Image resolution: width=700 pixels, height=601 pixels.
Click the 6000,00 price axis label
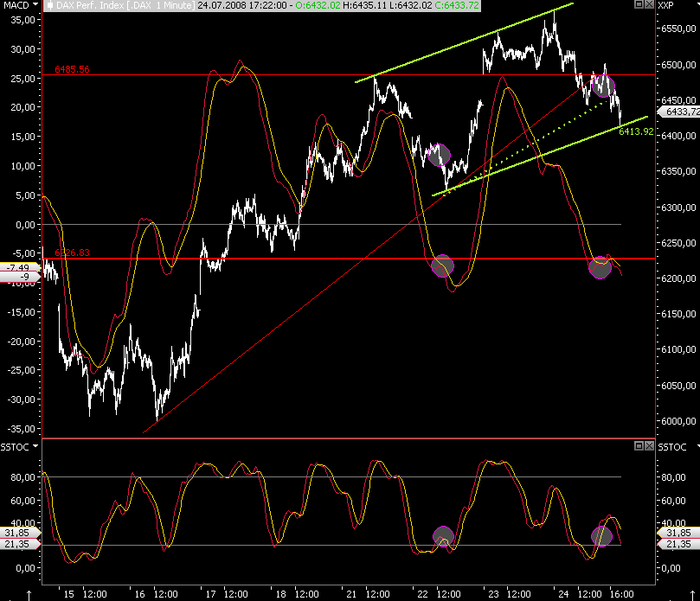click(x=678, y=421)
